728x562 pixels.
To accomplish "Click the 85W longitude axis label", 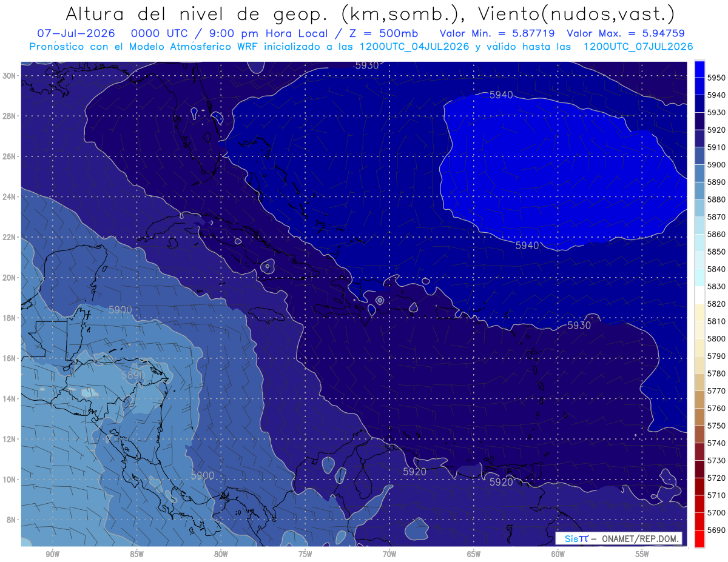I will (x=136, y=554).
